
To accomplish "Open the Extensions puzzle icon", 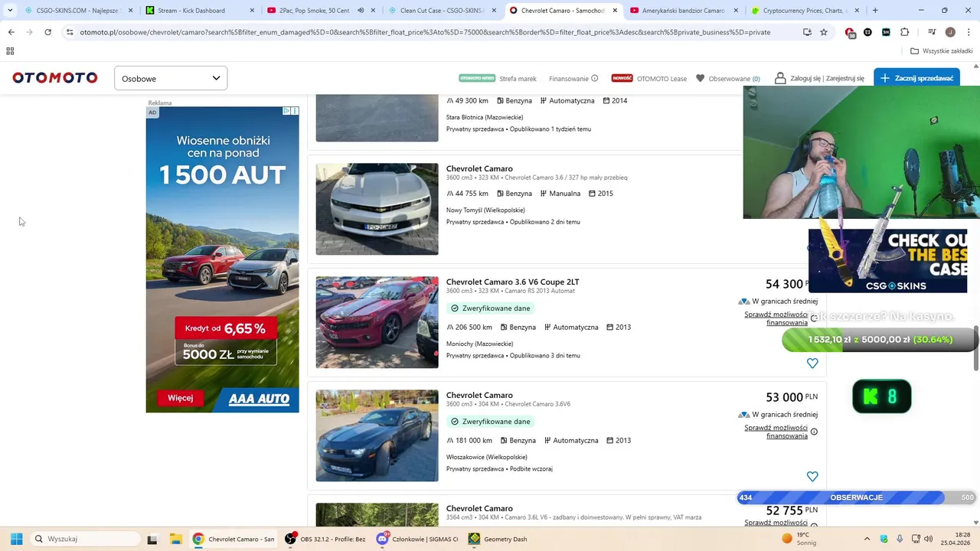I will pos(905,32).
